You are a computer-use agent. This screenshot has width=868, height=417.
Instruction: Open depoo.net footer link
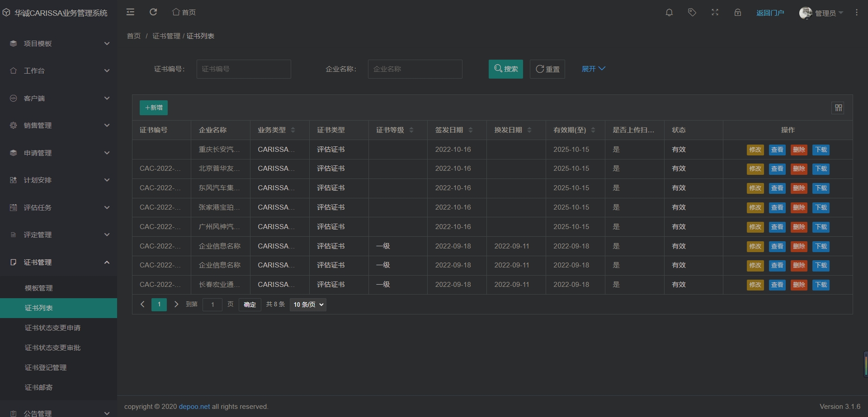click(194, 407)
